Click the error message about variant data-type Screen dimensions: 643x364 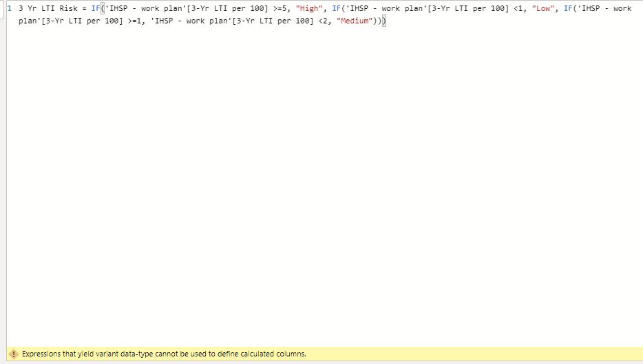coord(164,354)
